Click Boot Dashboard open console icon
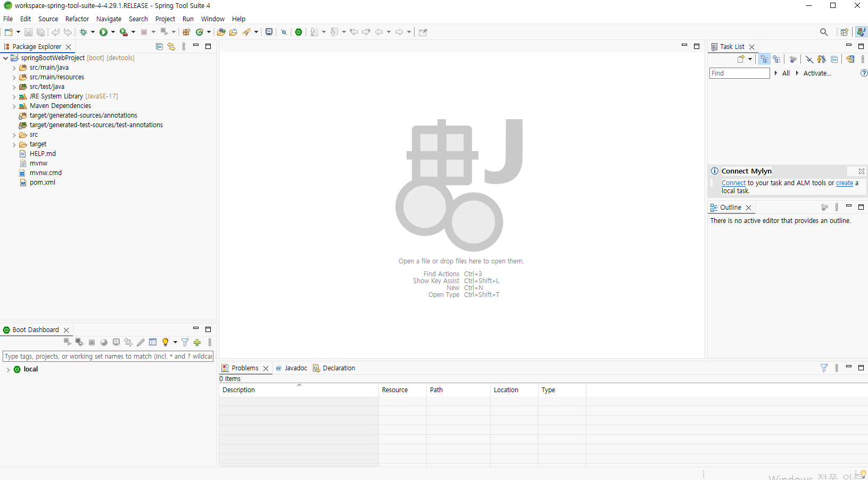 [x=116, y=342]
